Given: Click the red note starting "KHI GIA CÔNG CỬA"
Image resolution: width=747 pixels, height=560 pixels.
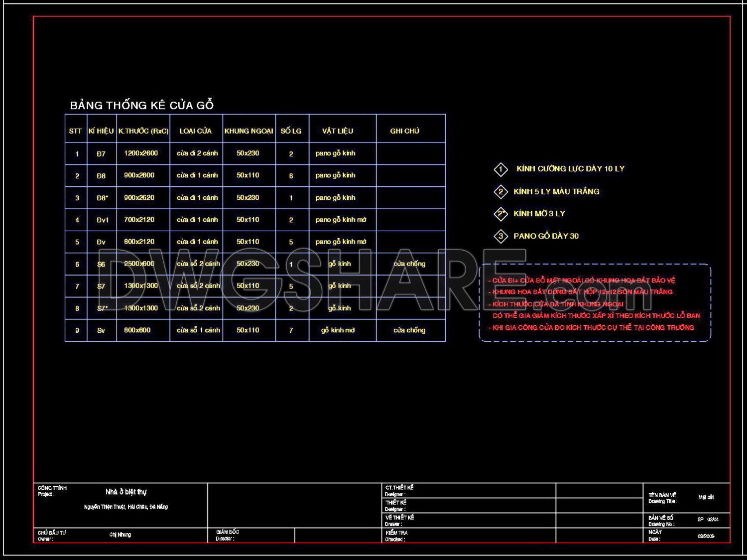Looking at the screenshot, I should coord(591,327).
